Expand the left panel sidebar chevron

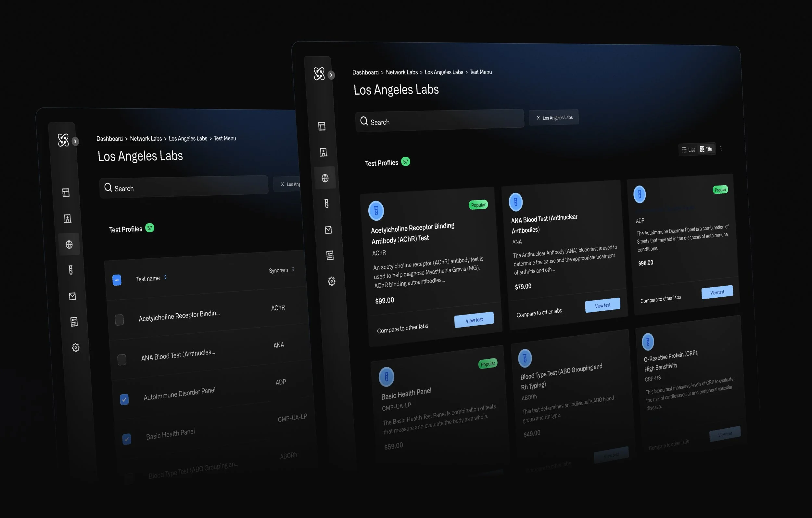point(75,141)
